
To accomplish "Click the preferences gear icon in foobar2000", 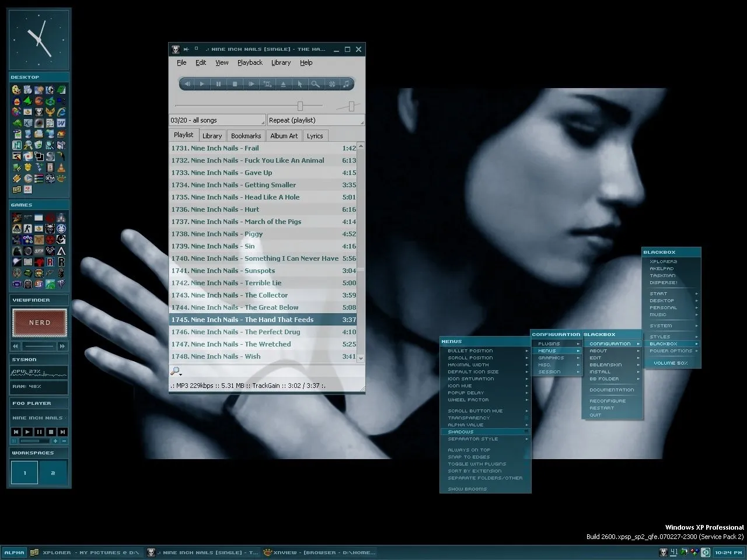I will pyautogui.click(x=331, y=84).
